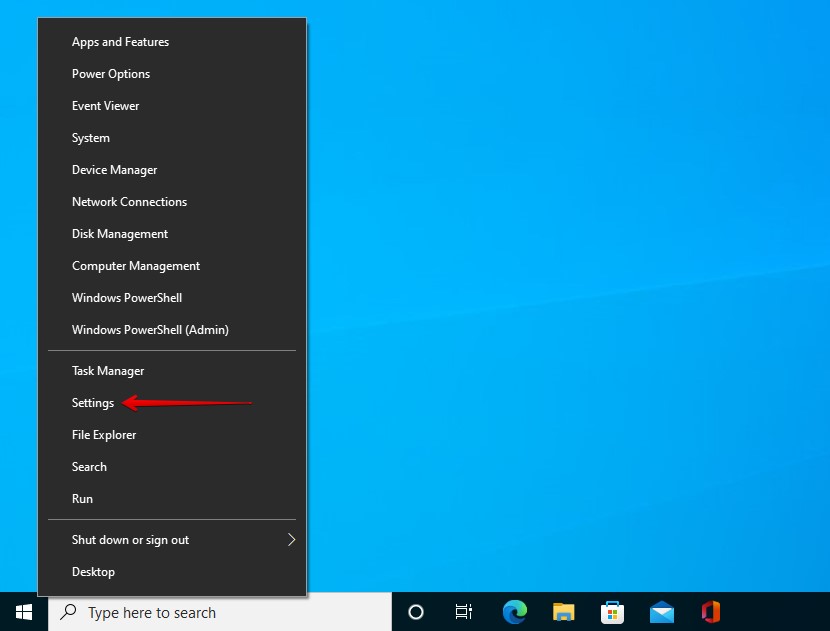This screenshot has width=830, height=631.
Task: Open Mail app from taskbar
Action: pos(662,612)
